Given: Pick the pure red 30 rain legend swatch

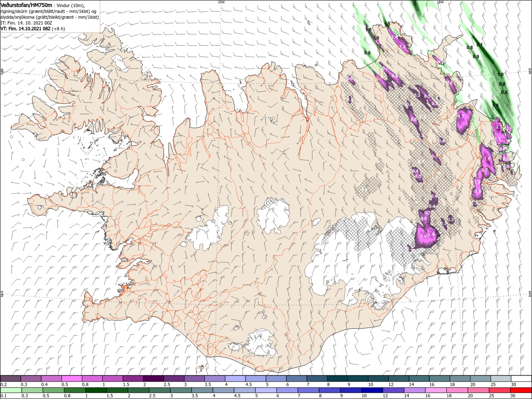Looking at the screenshot, I should 521,390.
